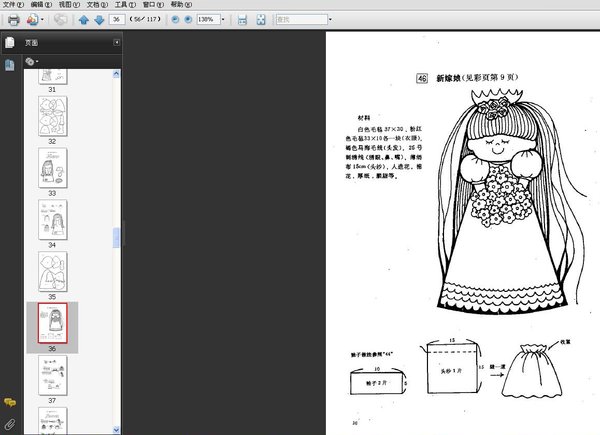Image resolution: width=600 pixels, height=435 pixels.
Task: Select page 35 thumbnail
Action: coord(53,272)
